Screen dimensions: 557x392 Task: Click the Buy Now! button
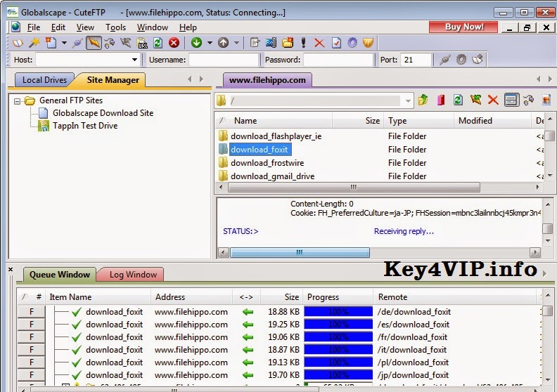(463, 27)
